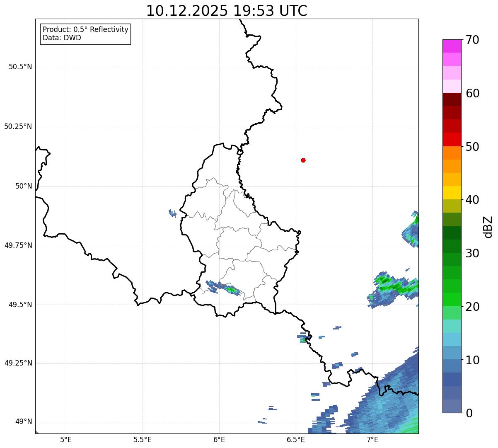498x448 pixels.
Task: Click the small radar echo near 5.7°E 49.9°N
Action: pos(172,213)
